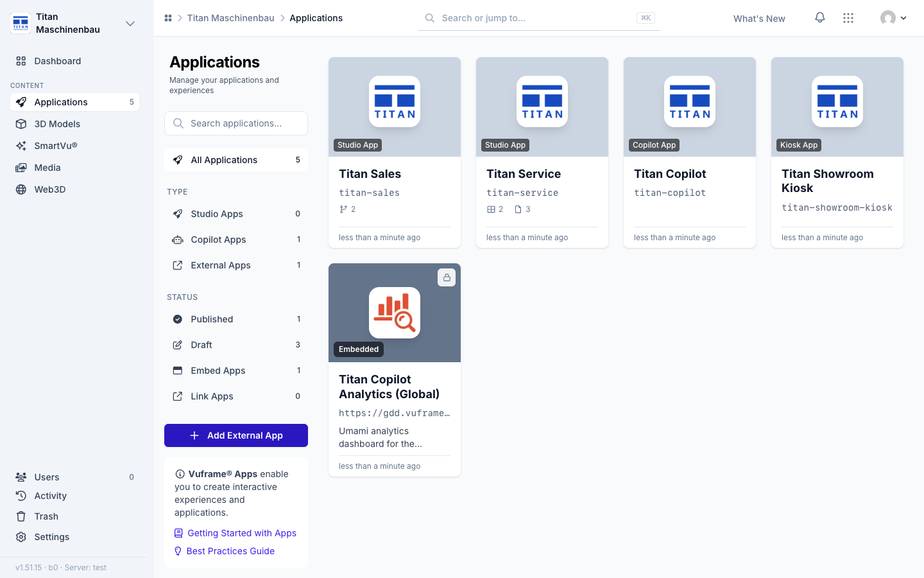Click the titan-showroom-kiosk slug text
The width and height of the screenshot is (924, 578).
coord(837,207)
